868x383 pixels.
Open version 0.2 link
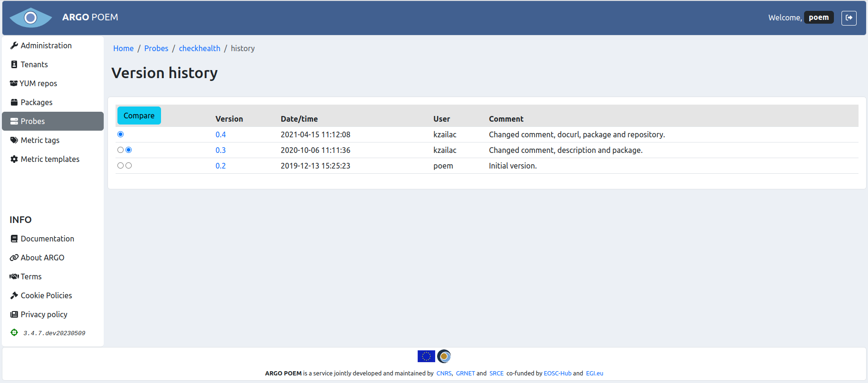(x=221, y=166)
